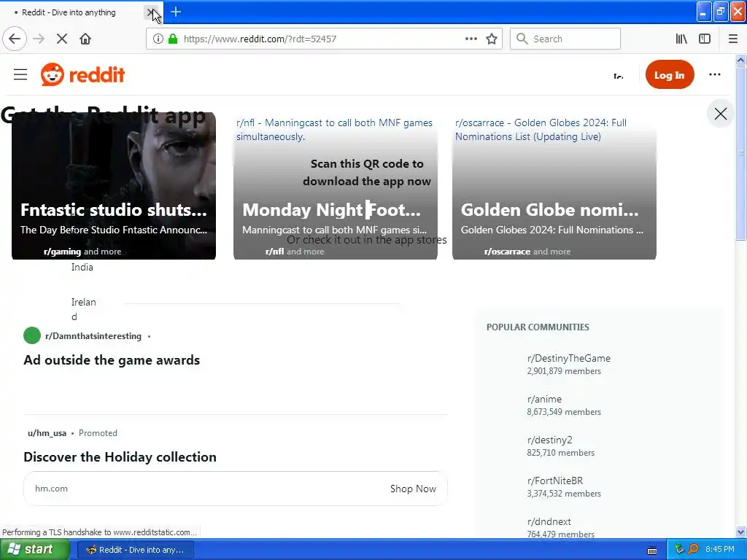Open the Library icon in toolbar
747x560 pixels.
[x=681, y=39]
